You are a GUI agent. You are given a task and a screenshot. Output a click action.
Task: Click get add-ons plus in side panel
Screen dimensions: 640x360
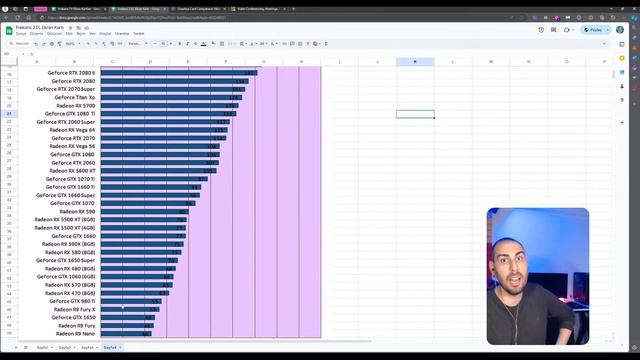tap(622, 122)
